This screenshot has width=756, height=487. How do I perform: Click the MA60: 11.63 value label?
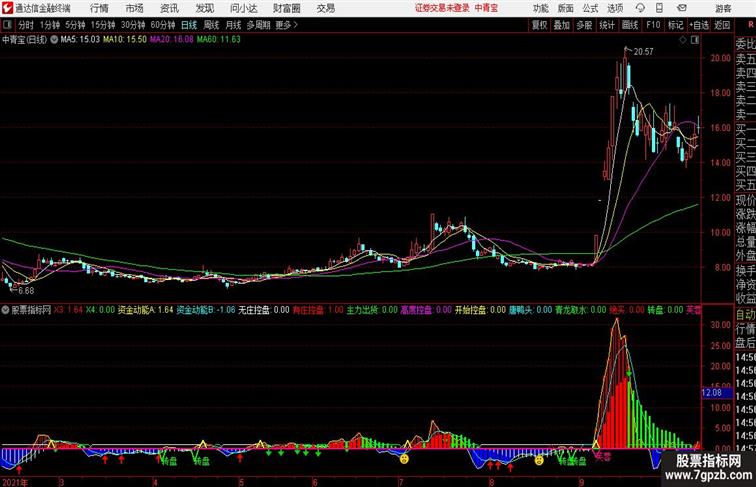click(x=218, y=40)
